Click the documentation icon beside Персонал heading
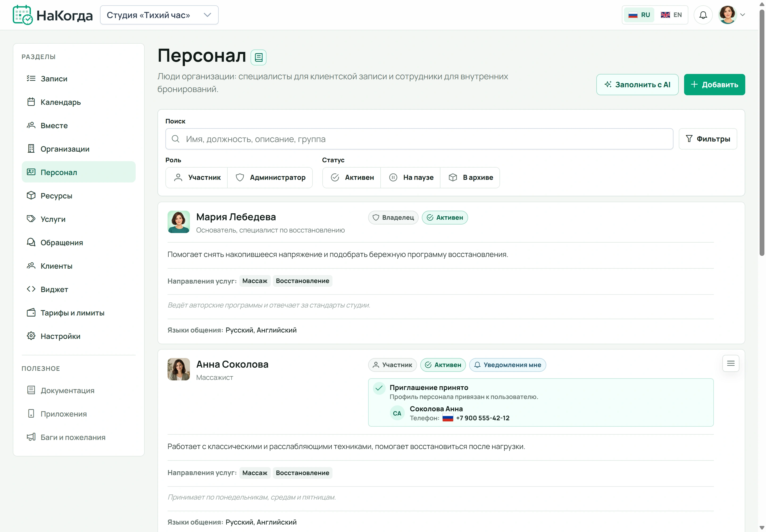Image resolution: width=766 pixels, height=532 pixels. 258,57
